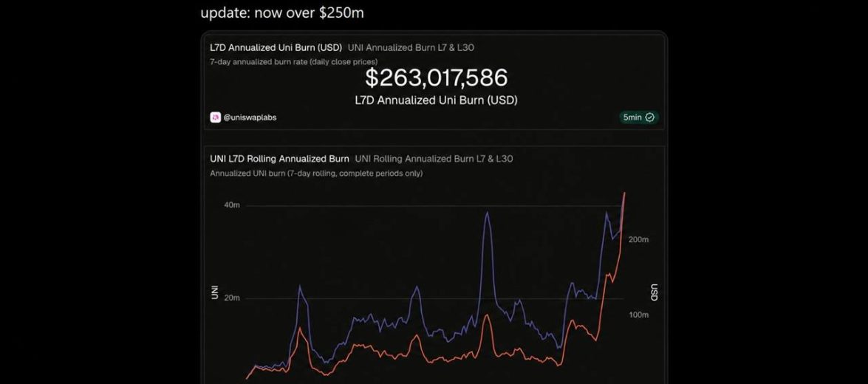Click the rotated USD right axis title

[655, 292]
